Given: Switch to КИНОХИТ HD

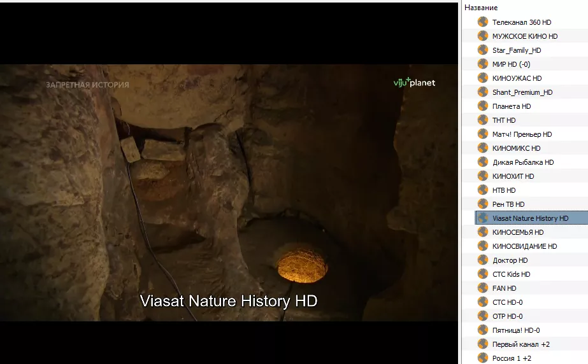Looking at the screenshot, I should (x=513, y=176).
